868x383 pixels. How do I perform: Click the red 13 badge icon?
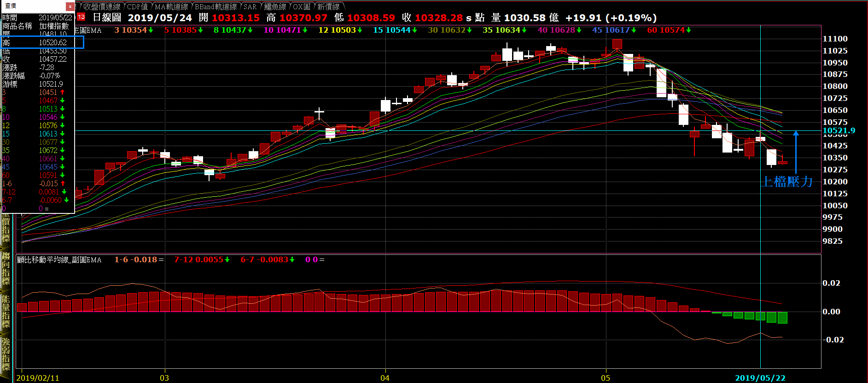tap(82, 17)
